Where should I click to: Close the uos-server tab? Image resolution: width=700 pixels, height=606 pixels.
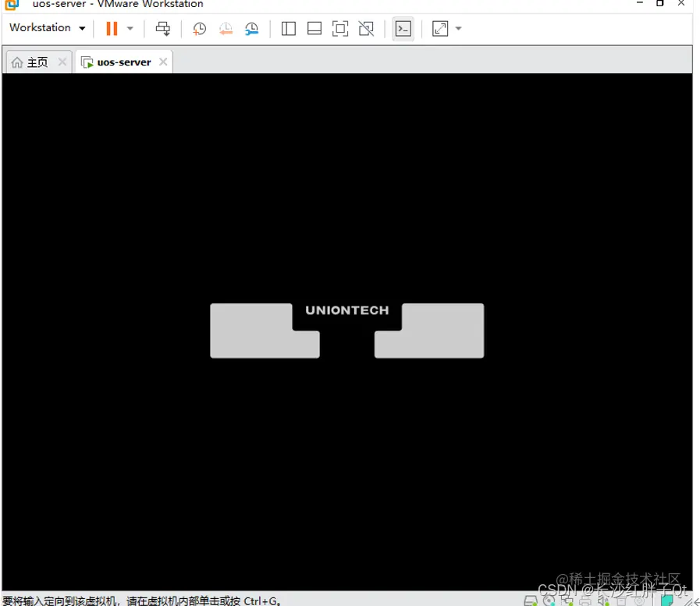pos(163,62)
